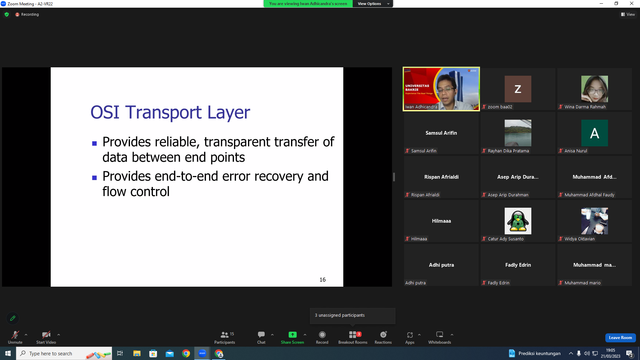Click the green encryption shield icon
The image size is (640, 360).
[x=7, y=14]
